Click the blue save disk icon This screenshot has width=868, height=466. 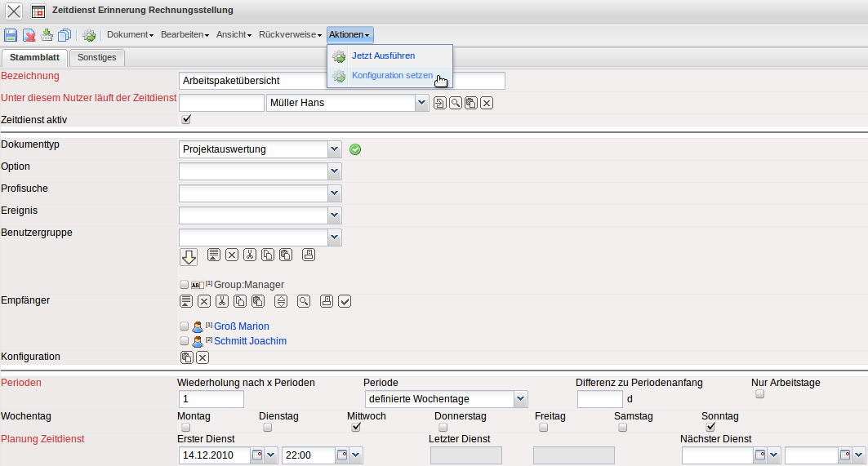(11, 35)
